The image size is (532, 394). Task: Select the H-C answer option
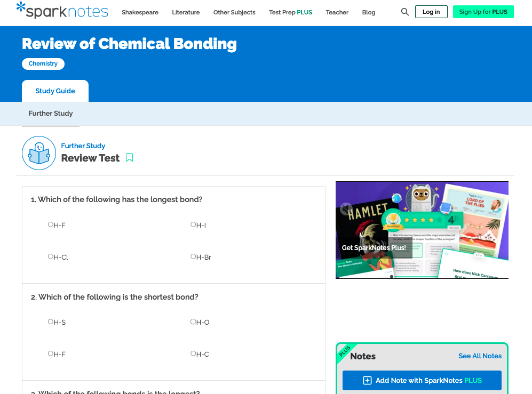click(x=193, y=353)
